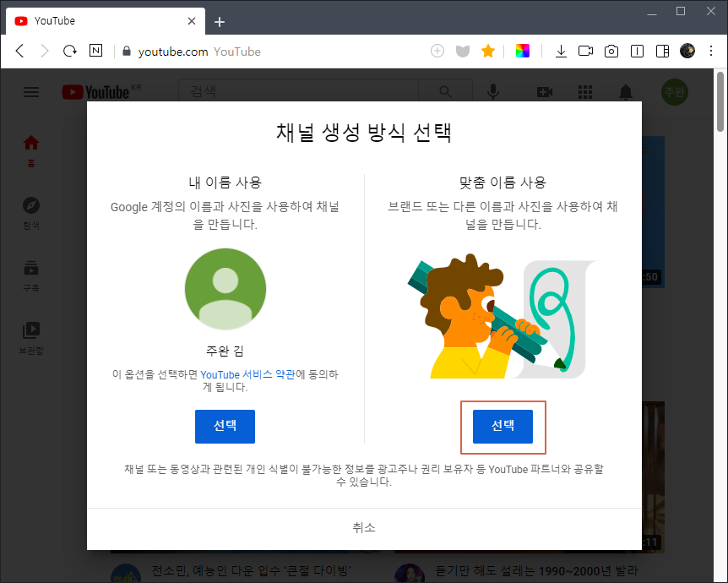
Task: Click the illustration of the child with a pencil
Action: 503,316
